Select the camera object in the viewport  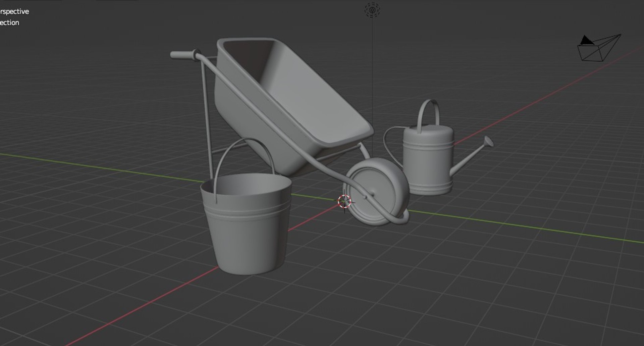[599, 48]
